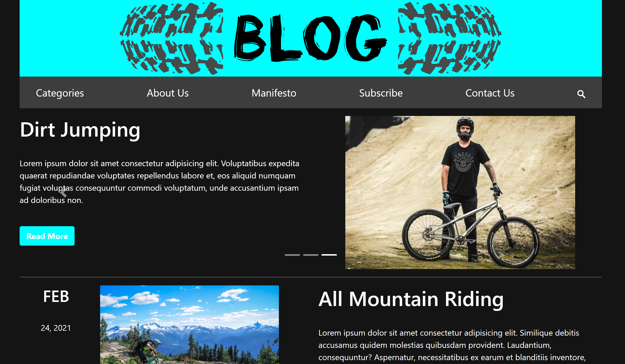This screenshot has width=625, height=364.
Task: Select the third carousel slide indicator
Action: point(329,255)
